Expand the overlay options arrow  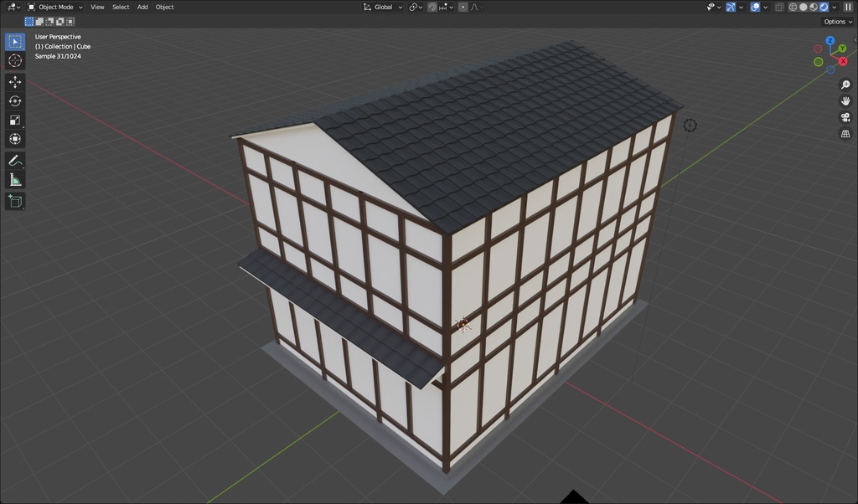(766, 7)
